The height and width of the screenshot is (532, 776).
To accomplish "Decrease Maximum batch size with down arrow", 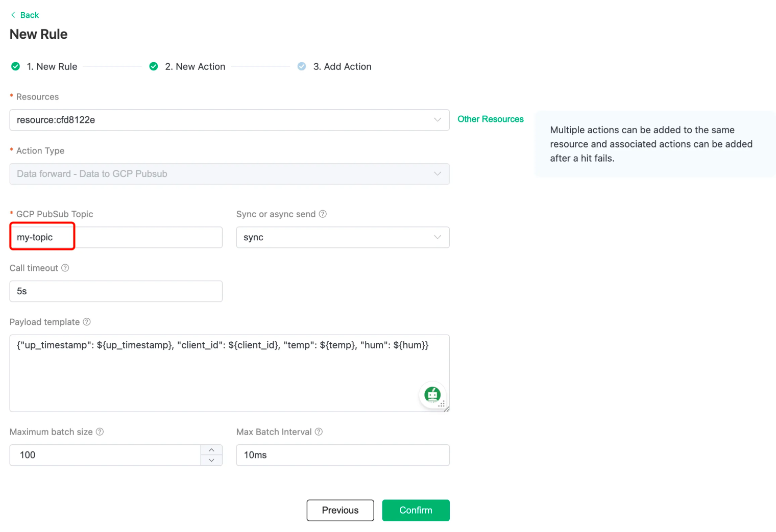I will pos(211,460).
